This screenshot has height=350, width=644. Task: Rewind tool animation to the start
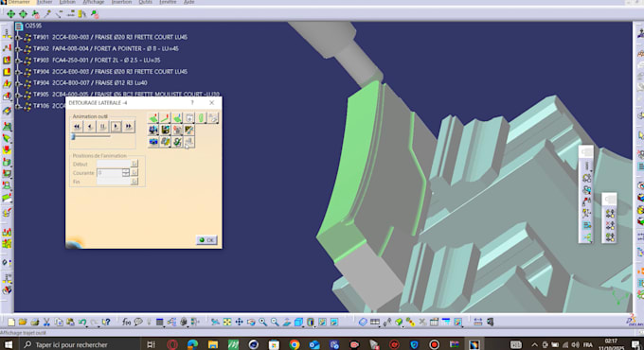77,127
